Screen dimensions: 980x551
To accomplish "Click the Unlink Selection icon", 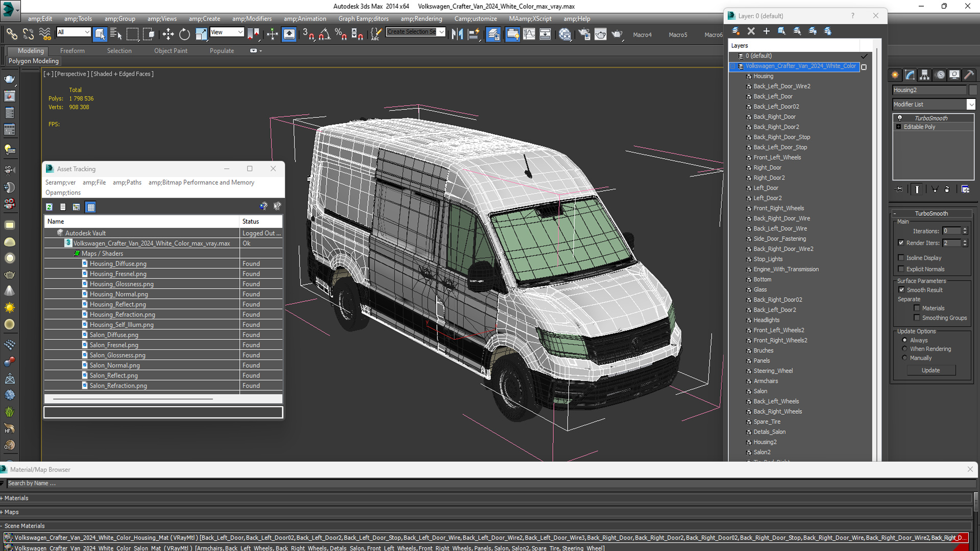I will (28, 34).
